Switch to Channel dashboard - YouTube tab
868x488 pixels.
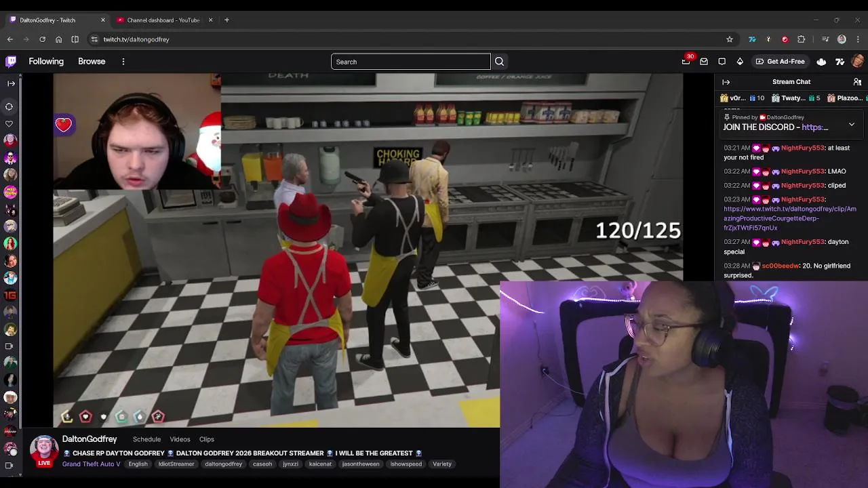click(x=163, y=20)
